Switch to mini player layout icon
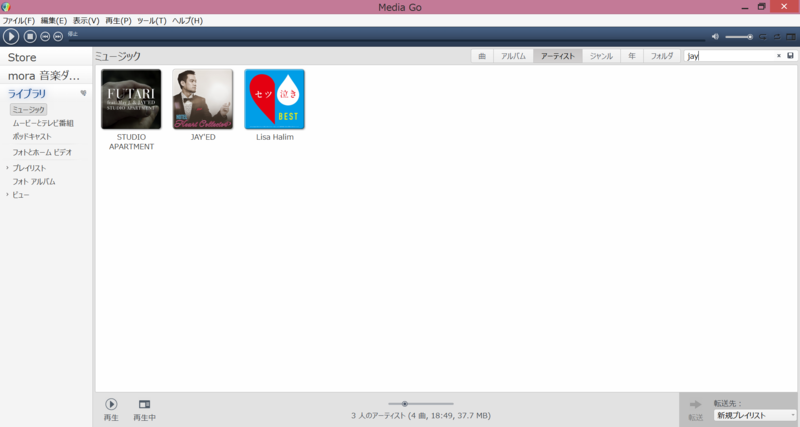Viewport: 800px width, 427px height. click(790, 37)
